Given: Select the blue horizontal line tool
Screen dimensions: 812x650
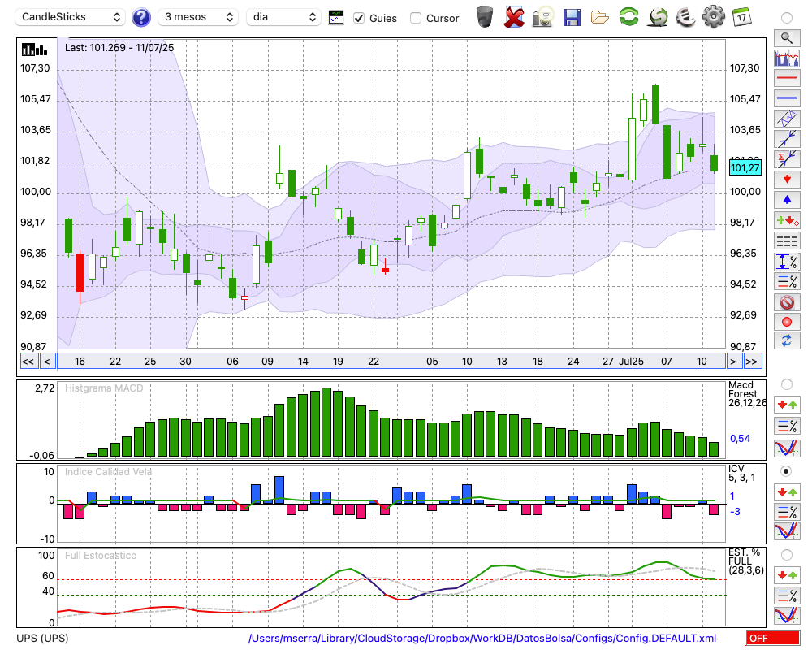Looking at the screenshot, I should [787, 98].
